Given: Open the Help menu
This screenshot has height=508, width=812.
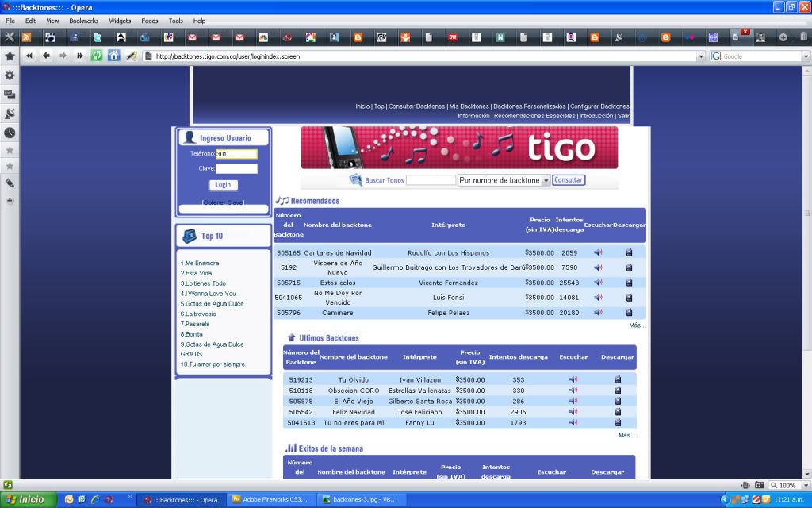Looking at the screenshot, I should pos(199,21).
